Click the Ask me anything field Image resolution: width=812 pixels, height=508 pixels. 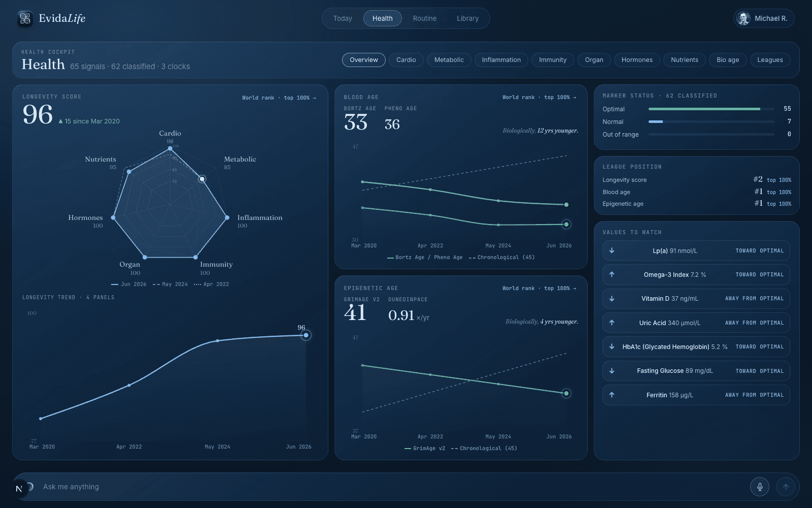(x=391, y=487)
